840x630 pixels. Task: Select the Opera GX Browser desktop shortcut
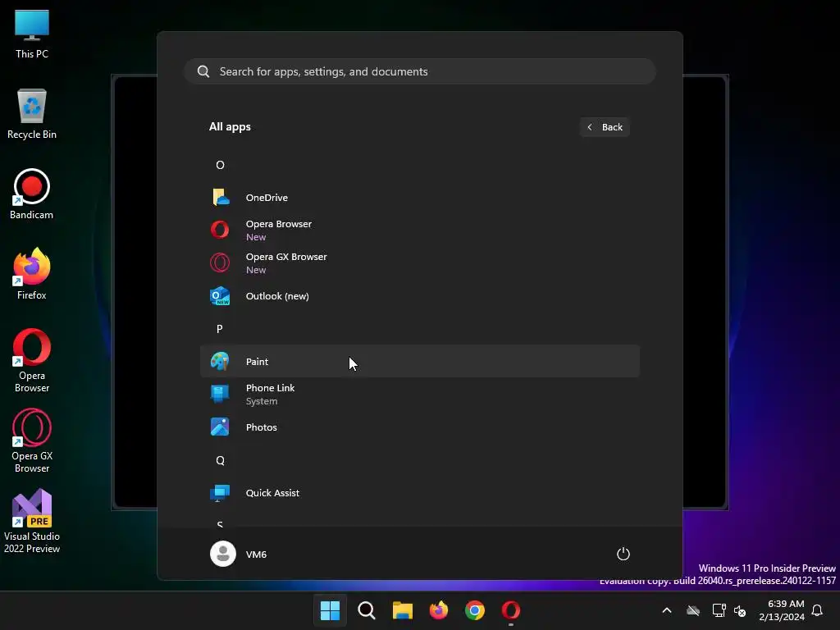pyautogui.click(x=32, y=441)
